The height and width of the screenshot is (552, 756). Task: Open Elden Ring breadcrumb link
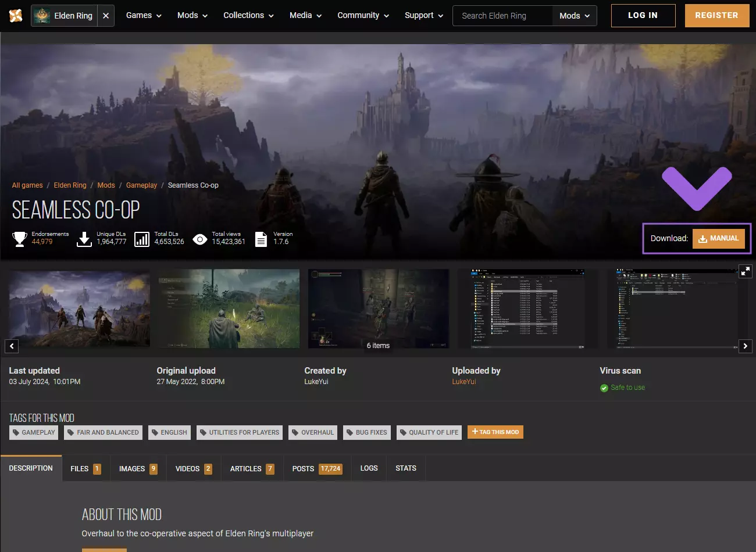70,185
